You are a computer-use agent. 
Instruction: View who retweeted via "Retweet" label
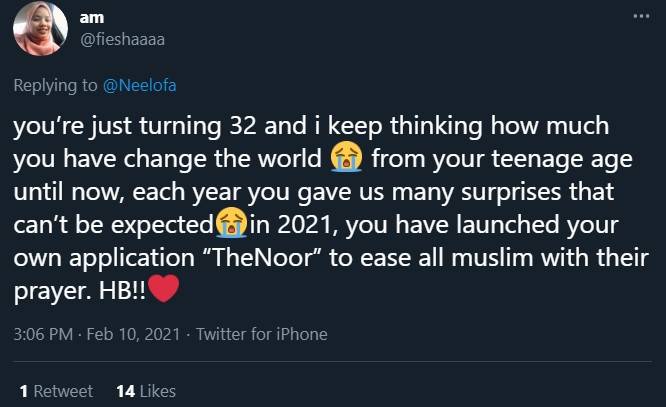(63, 391)
